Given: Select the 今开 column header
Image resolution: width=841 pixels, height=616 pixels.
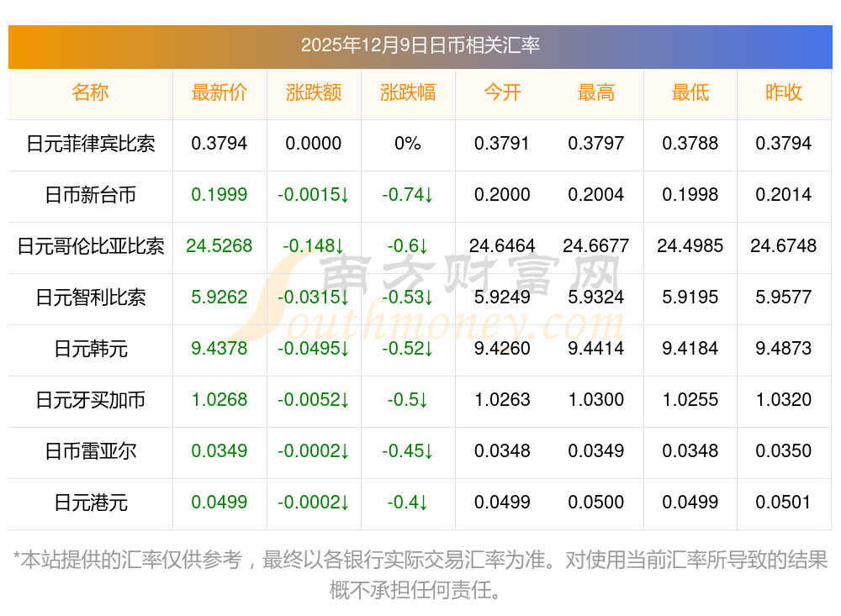Looking at the screenshot, I should (x=502, y=92).
